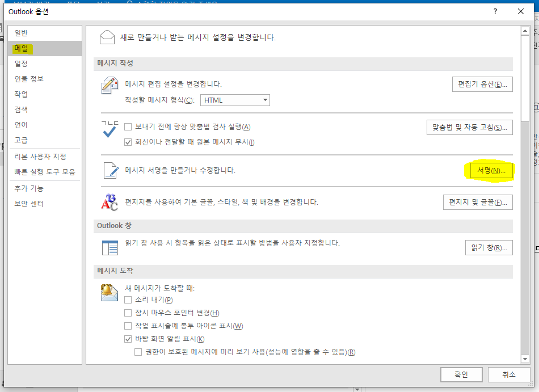
Task: Click the envelope icon beside the header text
Action: [107, 37]
